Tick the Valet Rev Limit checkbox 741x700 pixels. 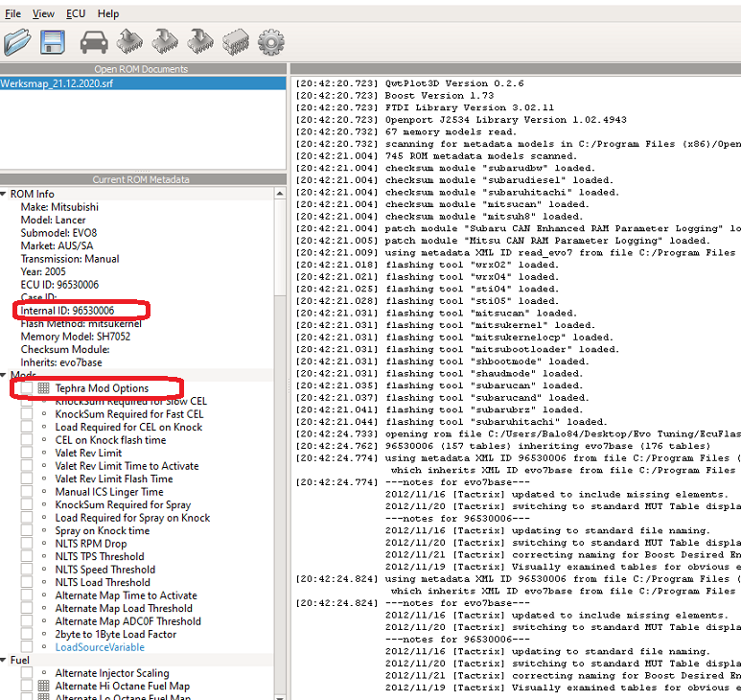(x=26, y=454)
